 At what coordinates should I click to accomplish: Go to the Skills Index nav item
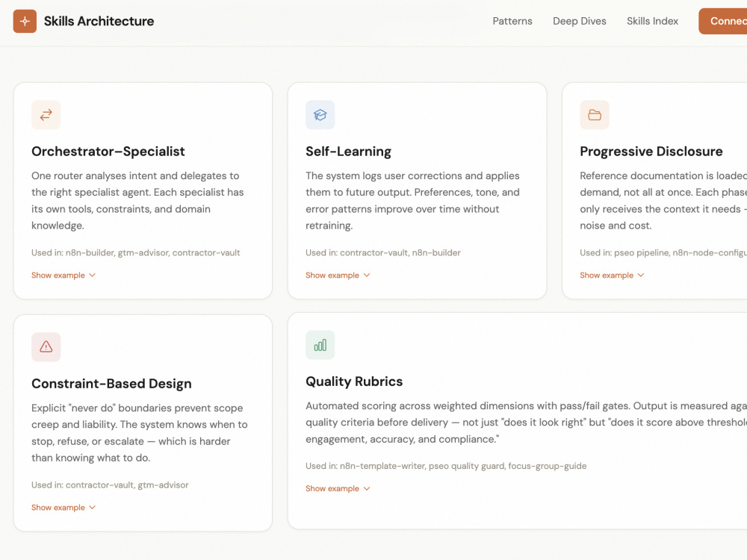[652, 21]
